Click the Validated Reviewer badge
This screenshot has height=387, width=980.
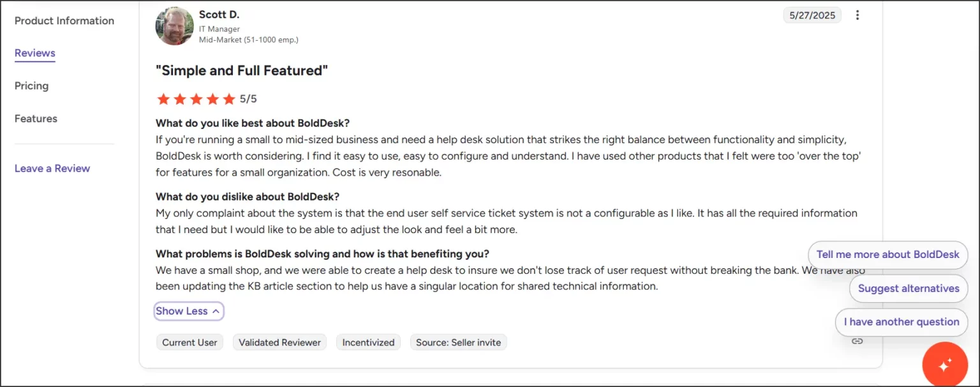point(279,342)
